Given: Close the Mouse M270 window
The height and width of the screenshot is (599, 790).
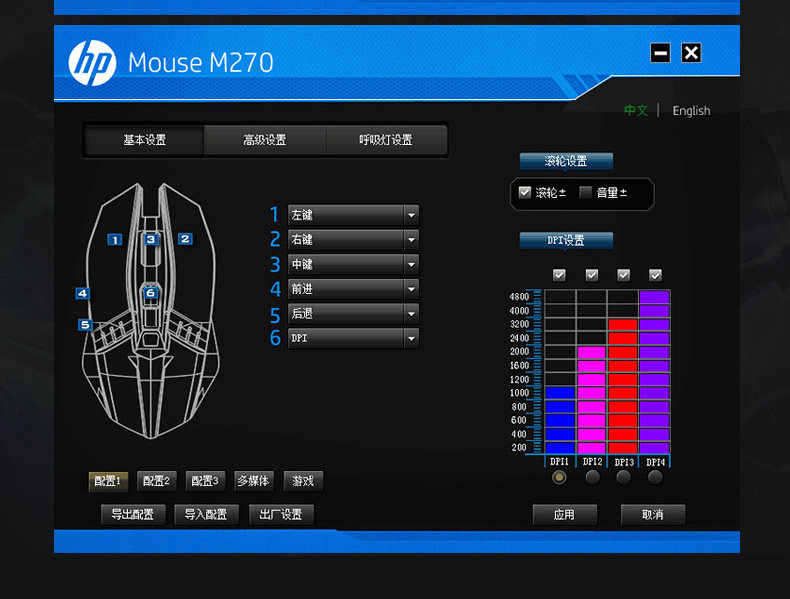Looking at the screenshot, I should (691, 52).
